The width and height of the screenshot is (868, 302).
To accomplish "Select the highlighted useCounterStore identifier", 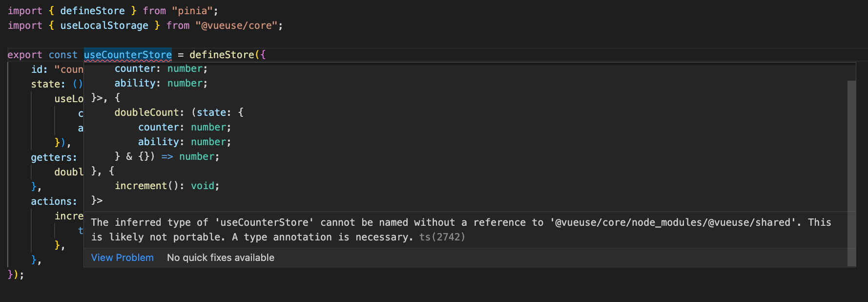I will tap(127, 55).
